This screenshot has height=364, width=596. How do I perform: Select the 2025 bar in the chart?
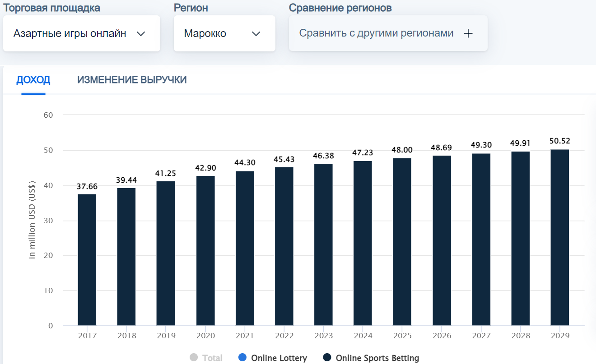[402, 242]
